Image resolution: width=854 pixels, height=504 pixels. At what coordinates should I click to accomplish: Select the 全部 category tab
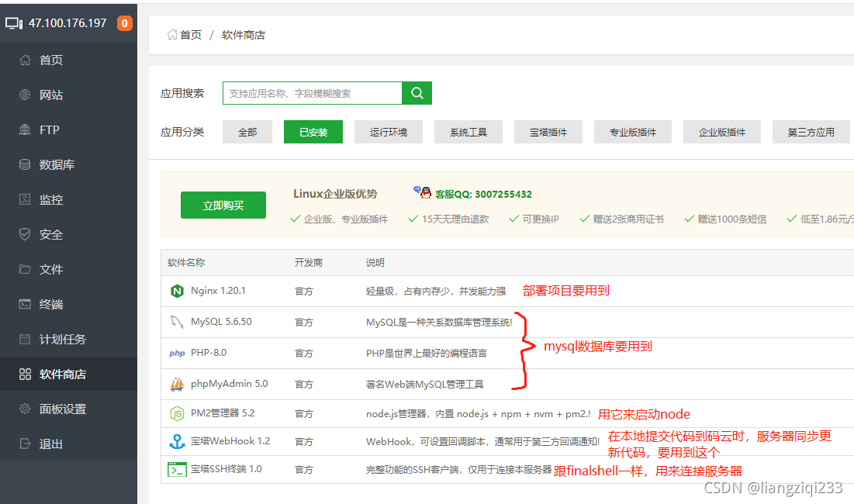point(247,132)
